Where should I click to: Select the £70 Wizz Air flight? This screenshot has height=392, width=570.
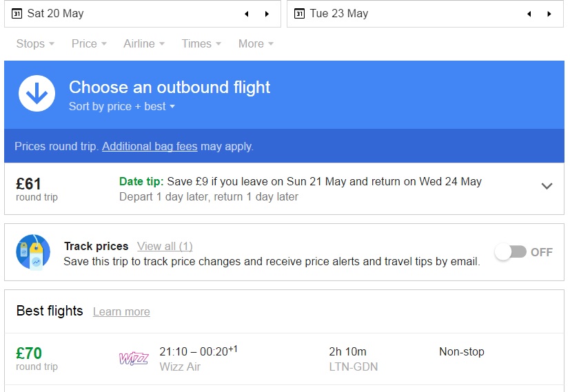click(284, 359)
